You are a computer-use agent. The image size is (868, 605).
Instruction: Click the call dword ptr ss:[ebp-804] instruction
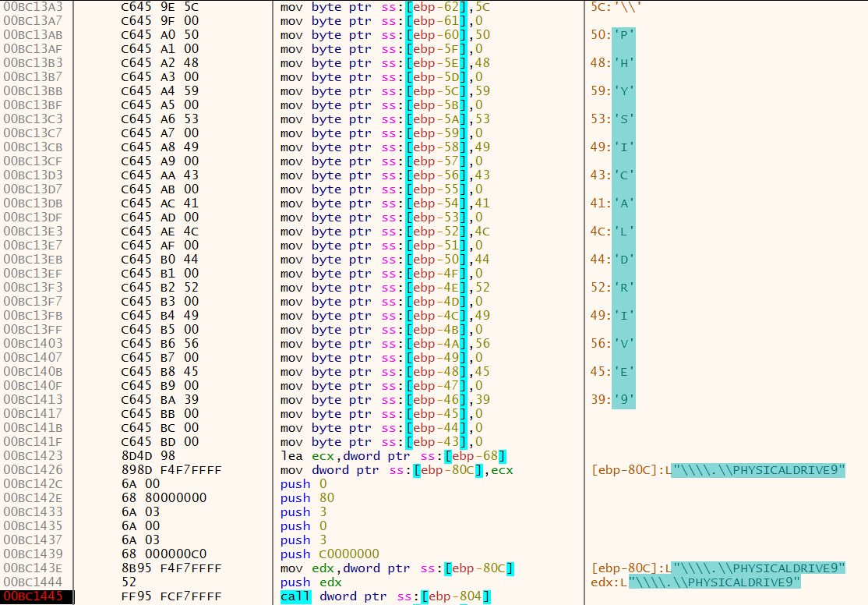tap(385, 596)
